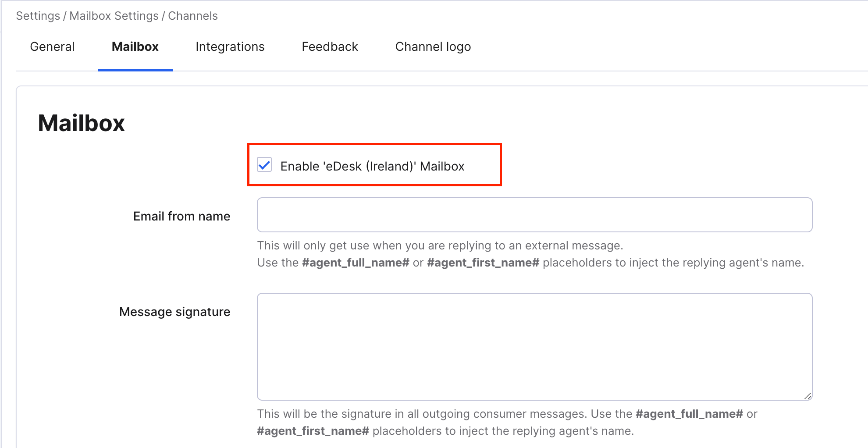
Task: Click the Message signature resize handle
Action: pyautogui.click(x=808, y=396)
